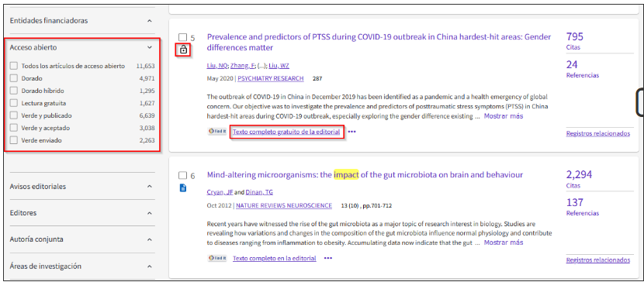Click the 'Oct 2012' publication date

219,205
